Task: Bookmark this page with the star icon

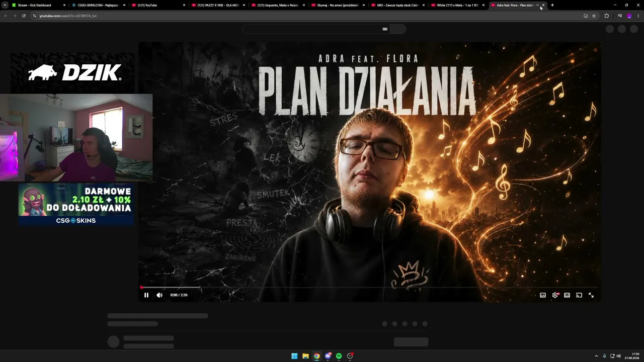Action: 594,16
